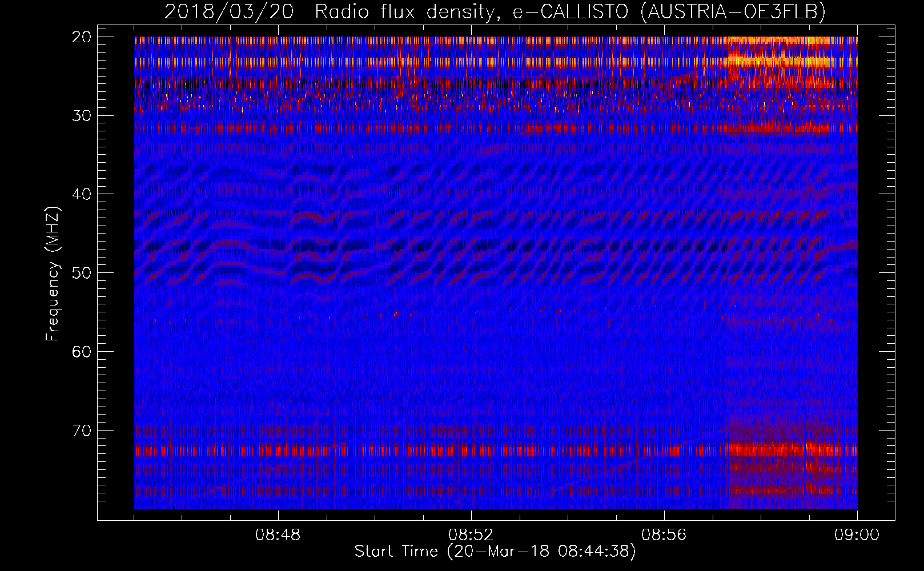The width and height of the screenshot is (924, 571).
Task: Click the 'Start Time (20-Mar-18 08:44:38)' label
Action: 495,552
